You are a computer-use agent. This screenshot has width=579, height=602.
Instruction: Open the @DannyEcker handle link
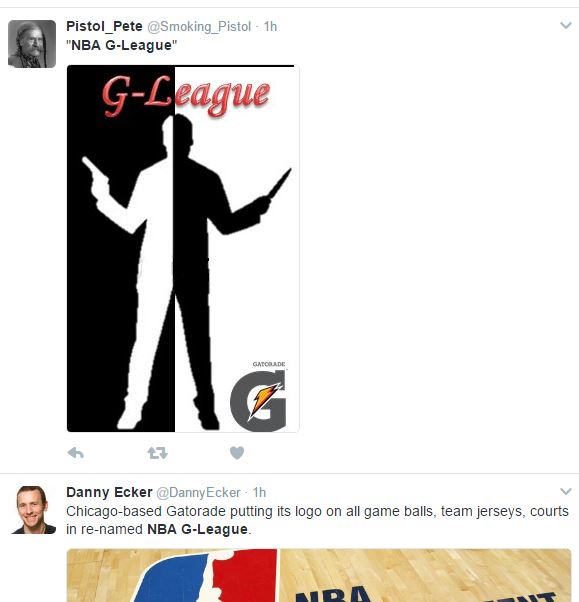coord(198,493)
